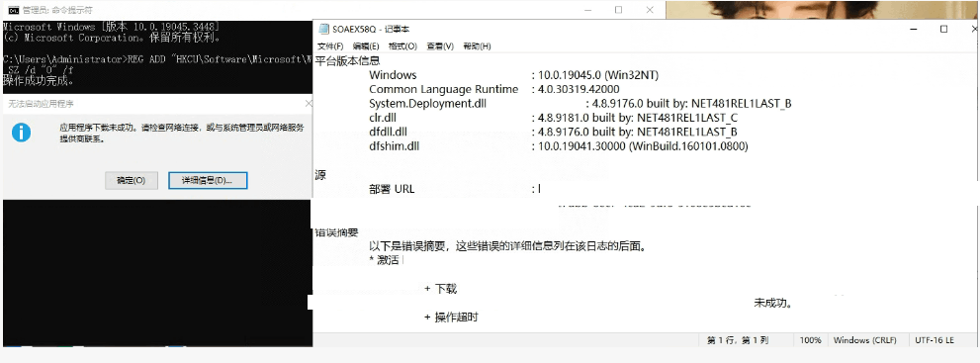Viewport: 980px width, 363px height.
Task: Click the System.Deployment.dll line in Notepad
Action: [580, 104]
